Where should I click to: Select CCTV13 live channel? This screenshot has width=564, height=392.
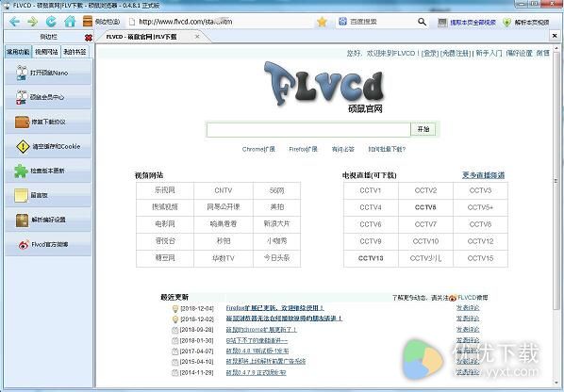click(371, 258)
